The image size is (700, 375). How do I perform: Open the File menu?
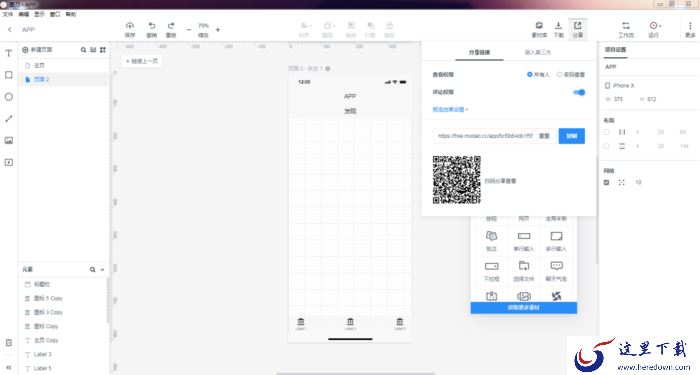[8, 14]
